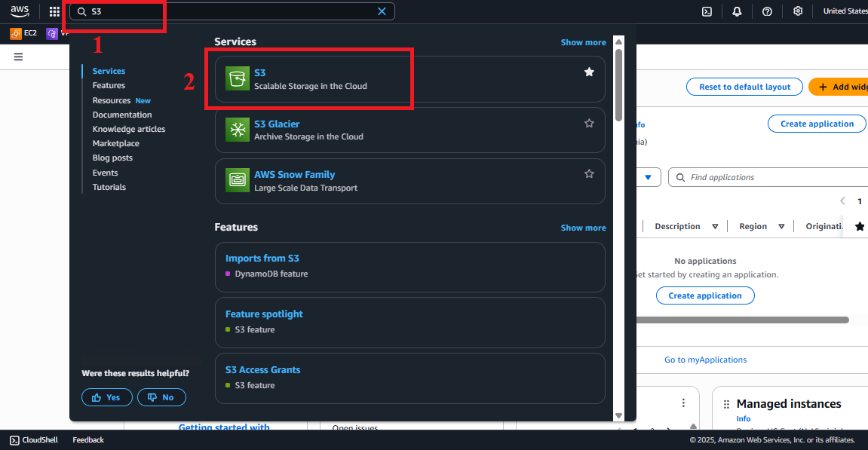Open the Feedback footer link
Viewport: 868px width, 450px height.
coord(88,440)
